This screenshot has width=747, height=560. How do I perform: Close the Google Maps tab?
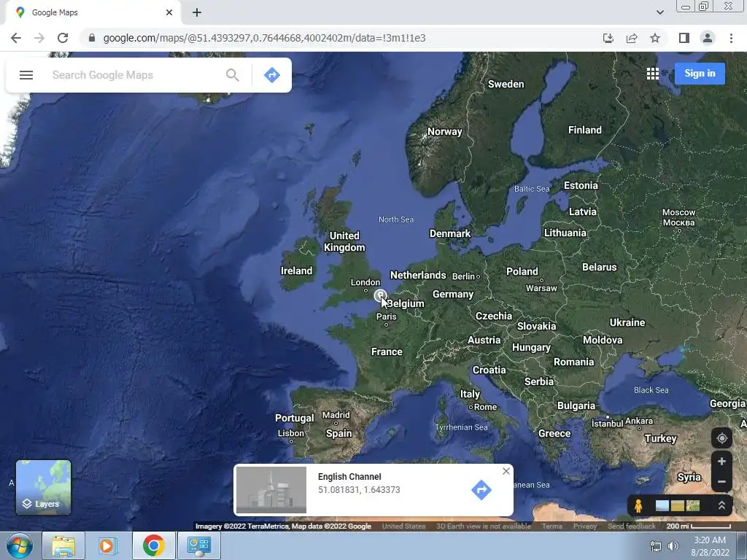[169, 12]
